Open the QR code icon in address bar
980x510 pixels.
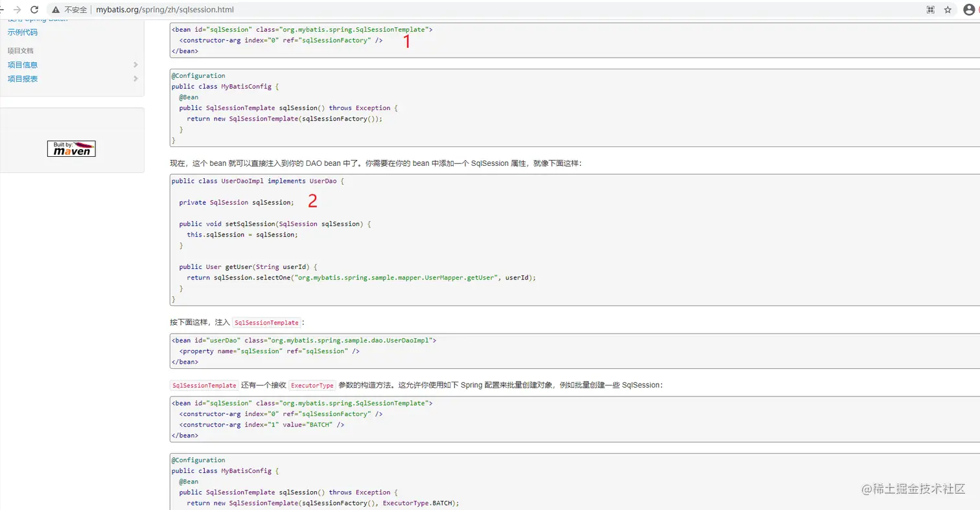point(930,10)
